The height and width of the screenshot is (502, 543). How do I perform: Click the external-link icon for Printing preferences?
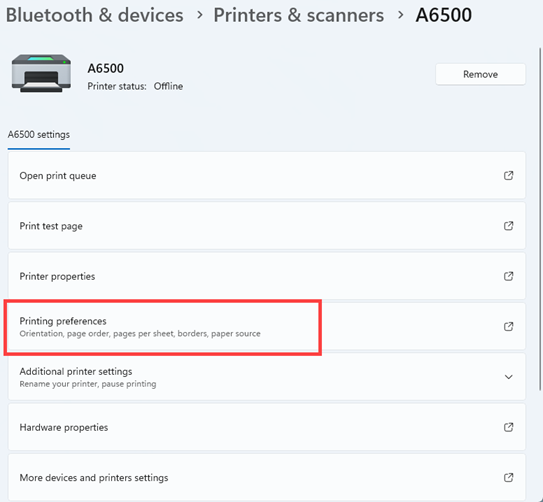coord(508,326)
